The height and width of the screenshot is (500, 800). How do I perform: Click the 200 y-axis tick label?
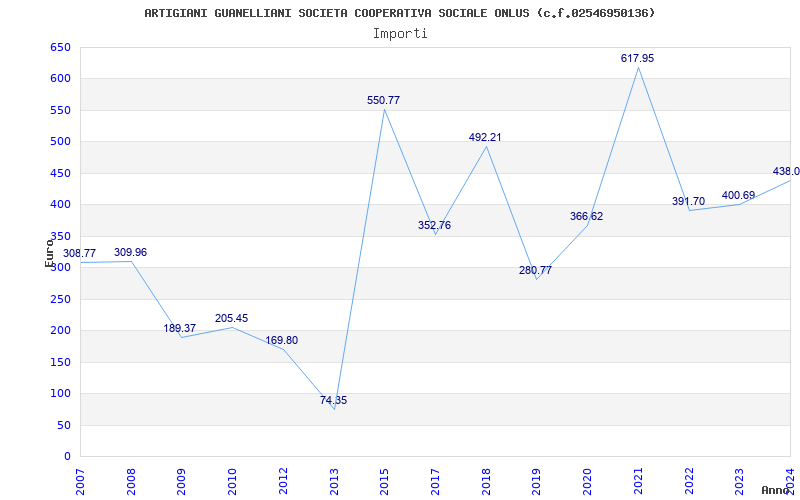pos(60,331)
